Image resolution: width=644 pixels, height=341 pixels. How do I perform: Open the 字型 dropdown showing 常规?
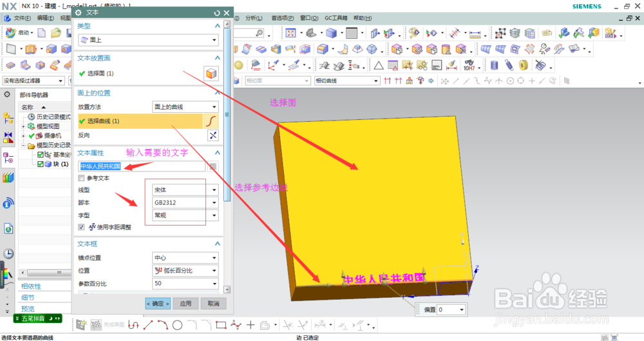point(185,215)
